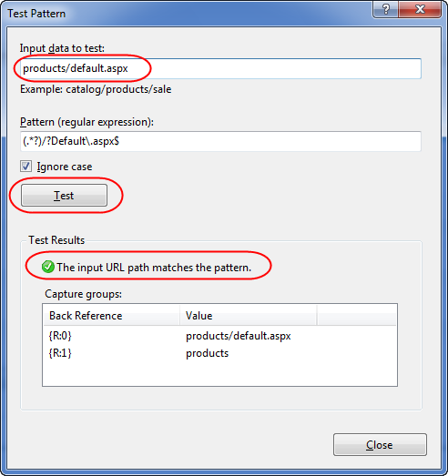Click the green checkmark success icon
448x476 pixels.
pos(48,267)
